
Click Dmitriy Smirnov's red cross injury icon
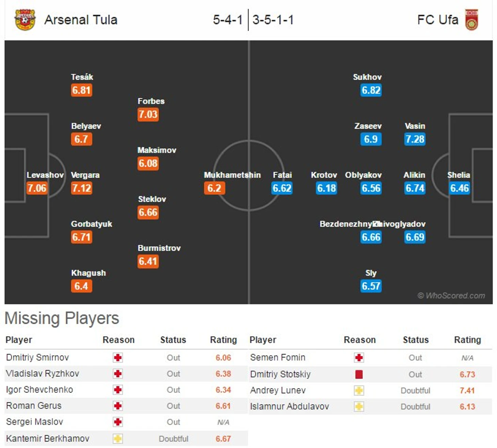(x=118, y=358)
